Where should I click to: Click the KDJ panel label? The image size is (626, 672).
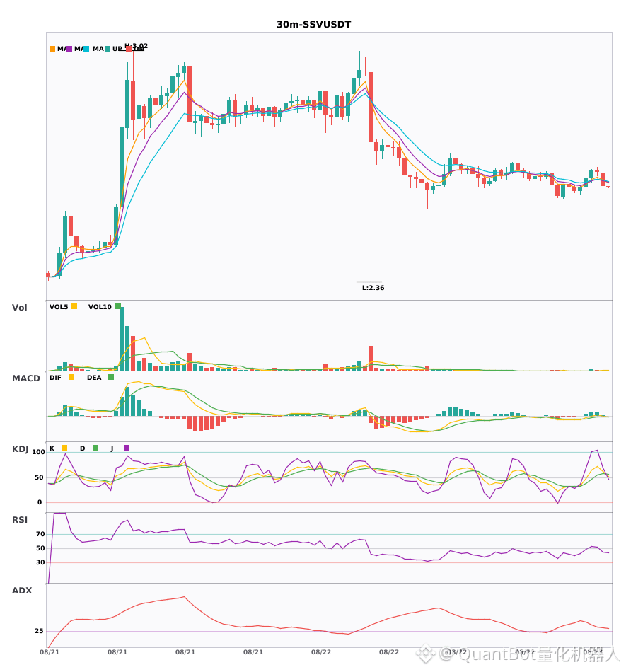[x=20, y=449]
